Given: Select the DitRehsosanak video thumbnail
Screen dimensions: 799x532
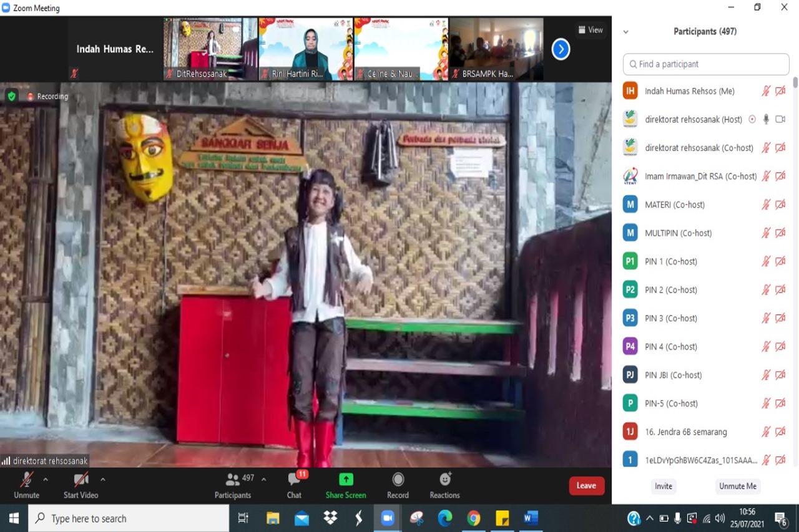Looking at the screenshot, I should click(x=210, y=49).
